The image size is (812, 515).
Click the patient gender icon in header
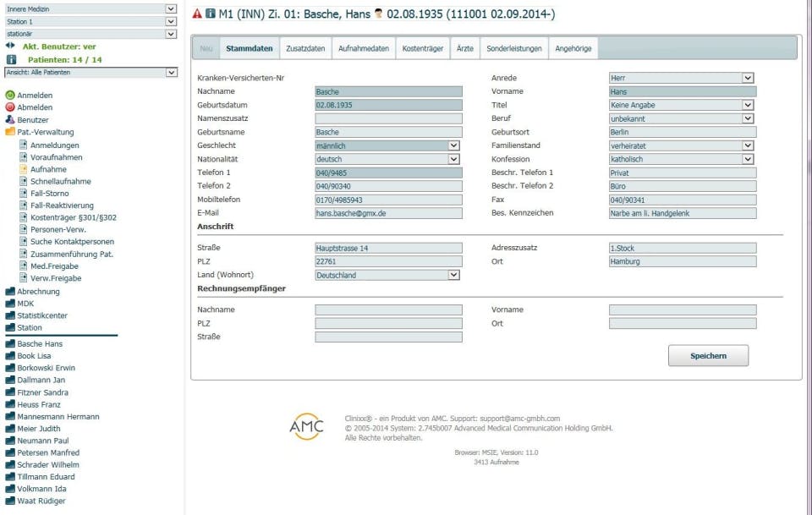click(379, 14)
